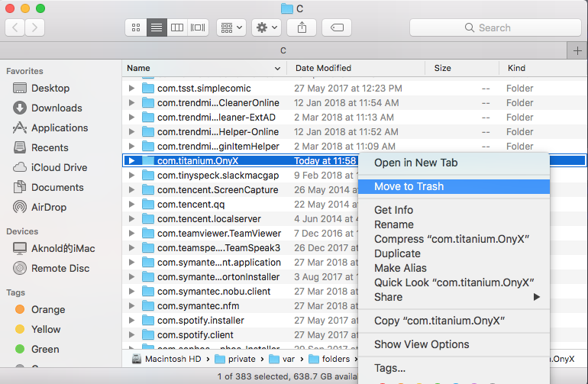Image resolution: width=588 pixels, height=384 pixels.
Task: Sort by the Size column header
Action: pyautogui.click(x=462, y=68)
